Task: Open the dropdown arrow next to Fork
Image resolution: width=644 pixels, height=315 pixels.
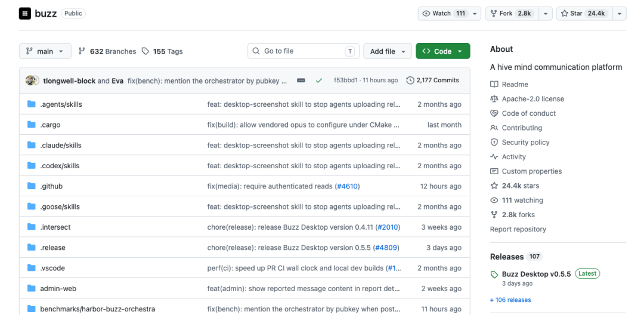Action: tap(545, 14)
